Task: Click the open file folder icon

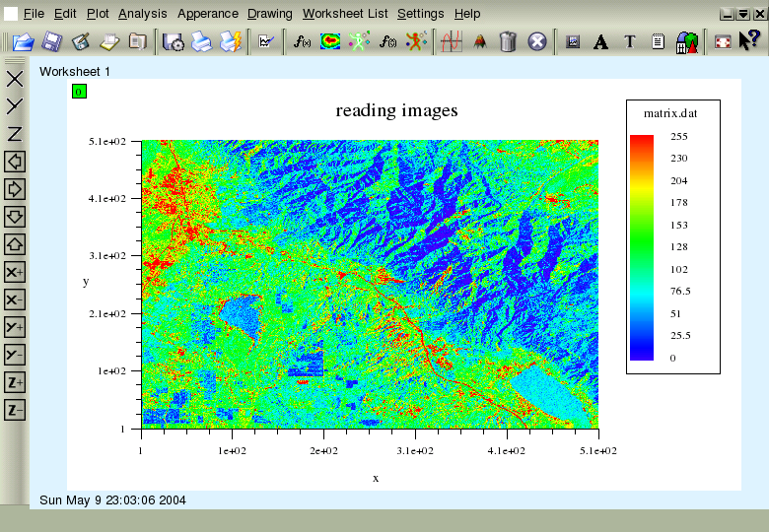Action: [x=23, y=42]
